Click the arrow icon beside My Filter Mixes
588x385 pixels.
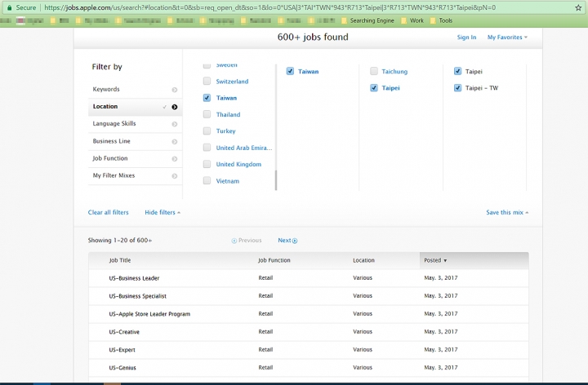pos(175,175)
